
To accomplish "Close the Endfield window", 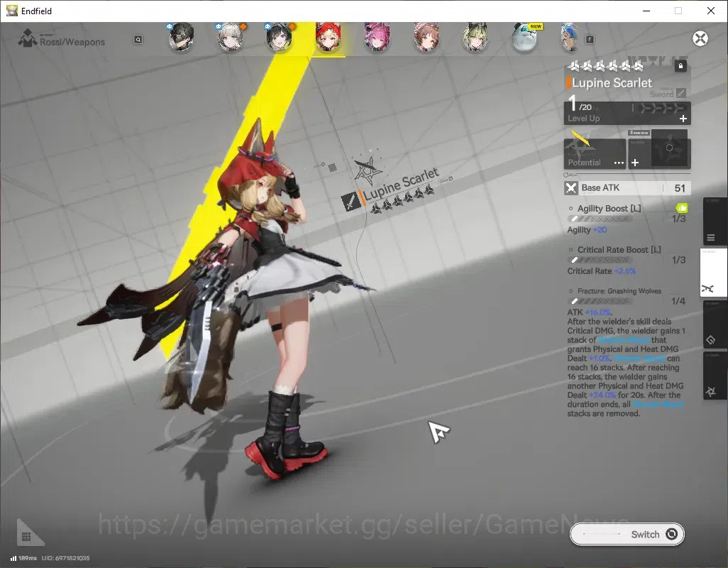I will [711, 11].
